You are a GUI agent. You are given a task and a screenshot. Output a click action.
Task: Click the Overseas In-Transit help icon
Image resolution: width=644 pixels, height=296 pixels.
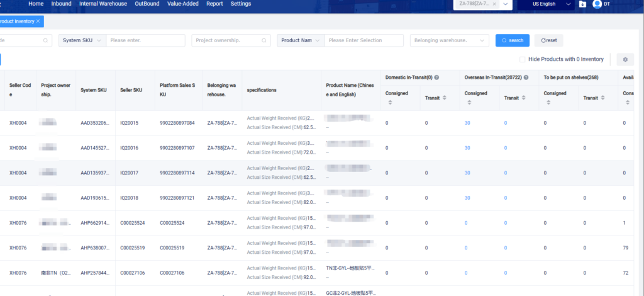pyautogui.click(x=526, y=77)
